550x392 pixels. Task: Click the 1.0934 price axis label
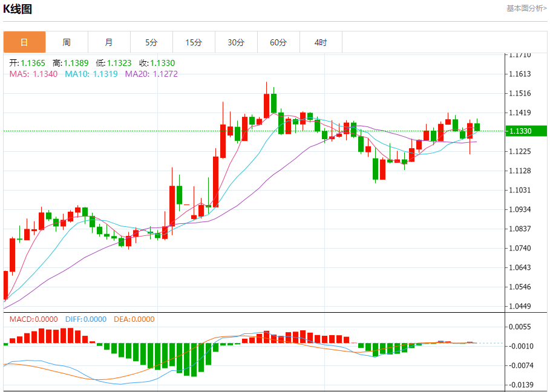[520, 209]
